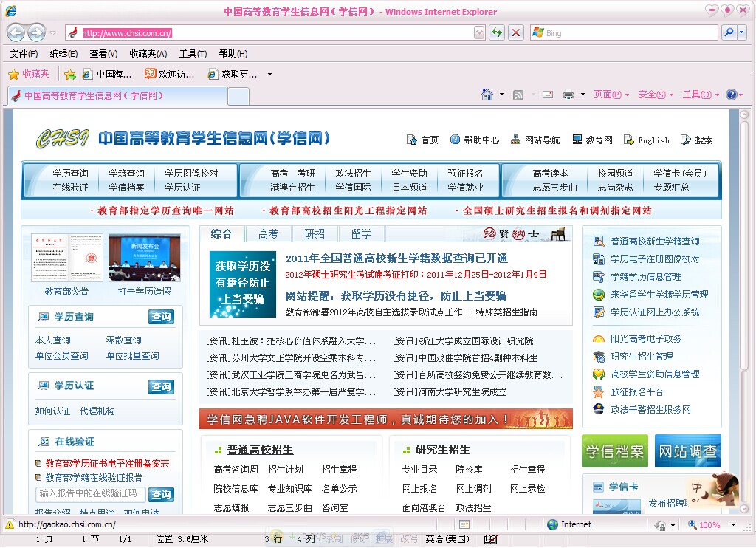The width and height of the screenshot is (756, 548).
Task: Open the 编辑(E) menu
Action: (x=63, y=54)
